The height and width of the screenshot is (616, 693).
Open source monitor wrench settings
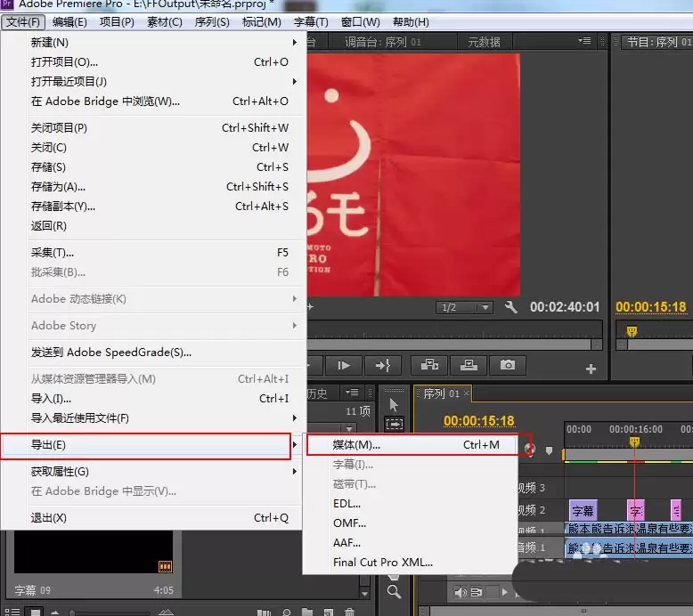pos(510,307)
